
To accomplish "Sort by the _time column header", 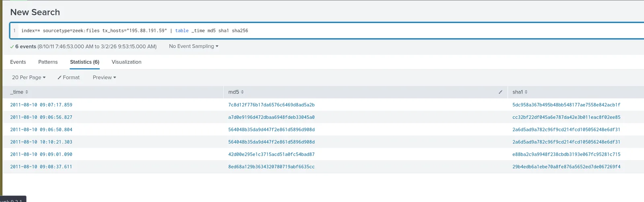I will coord(19,92).
